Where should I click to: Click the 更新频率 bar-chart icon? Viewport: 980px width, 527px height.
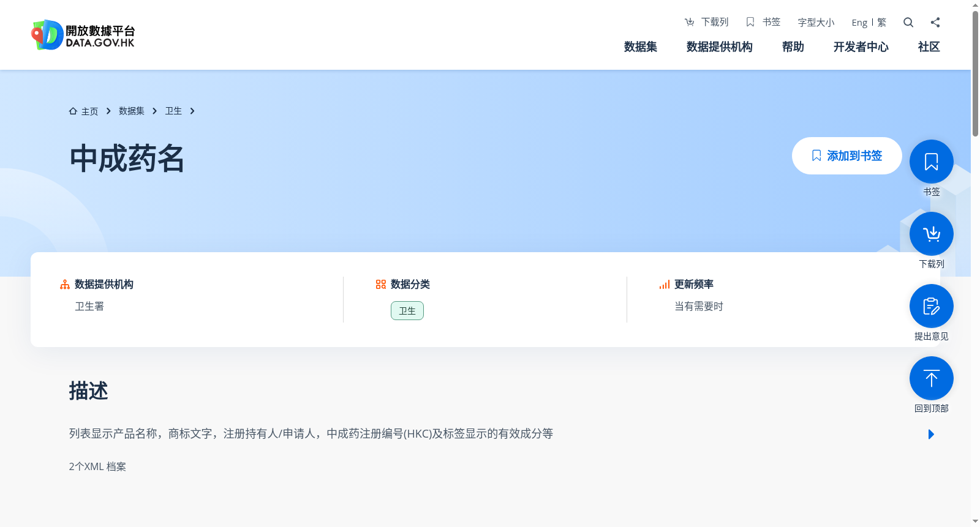665,285
